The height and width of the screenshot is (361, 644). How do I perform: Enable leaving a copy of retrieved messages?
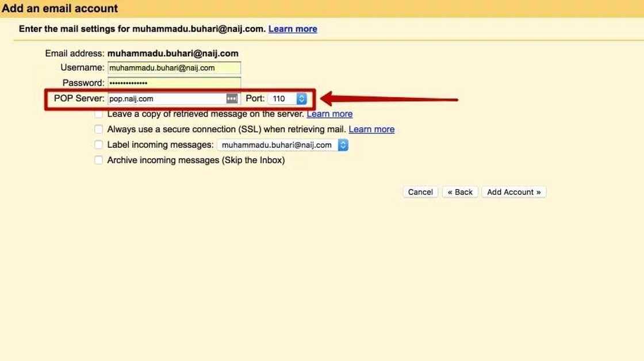pyautogui.click(x=99, y=114)
